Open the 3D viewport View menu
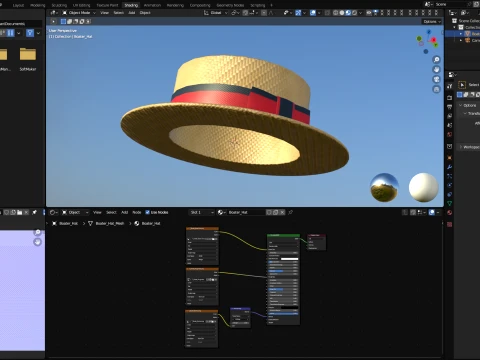The width and height of the screenshot is (480, 360). (104, 13)
